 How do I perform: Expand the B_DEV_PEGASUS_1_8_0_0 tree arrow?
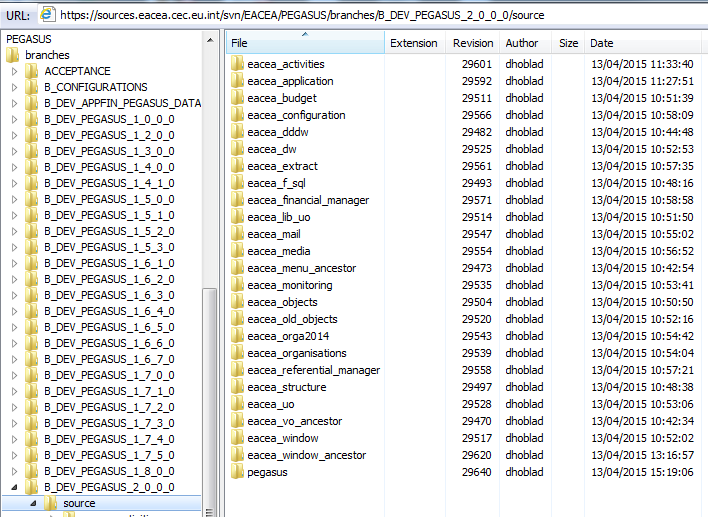[14, 471]
